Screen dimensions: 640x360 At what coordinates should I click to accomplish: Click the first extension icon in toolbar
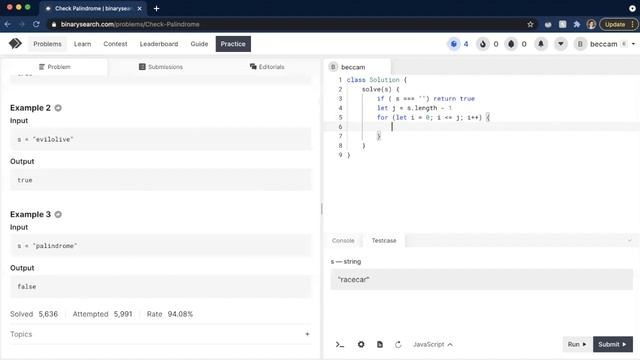(548, 24)
